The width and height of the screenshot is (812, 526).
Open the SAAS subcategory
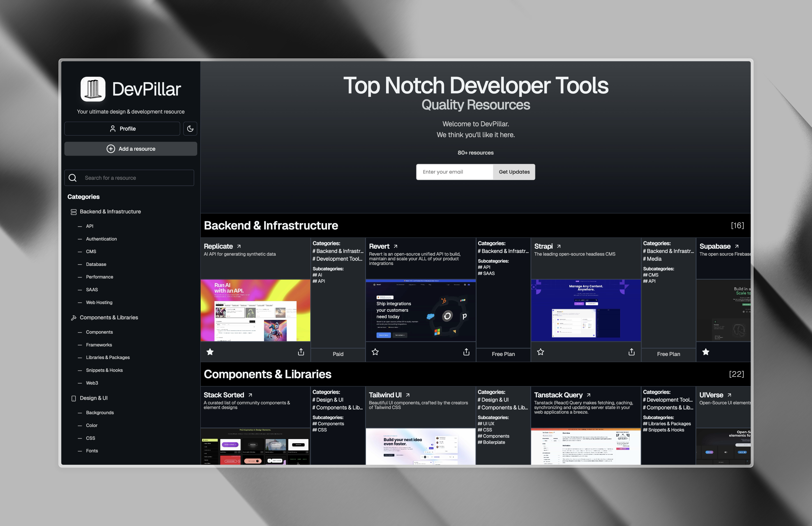pos(92,289)
